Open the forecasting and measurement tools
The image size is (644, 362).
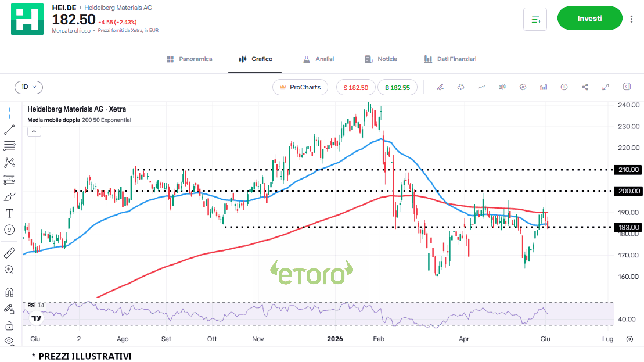pyautogui.click(x=9, y=180)
